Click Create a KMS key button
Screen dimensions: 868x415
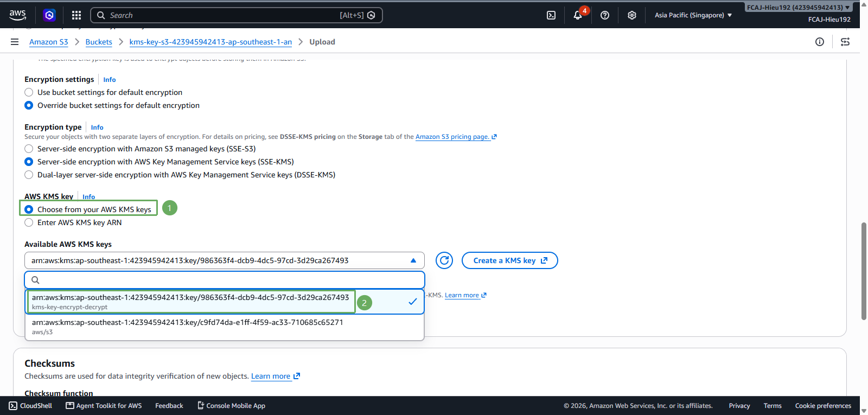[x=510, y=260]
